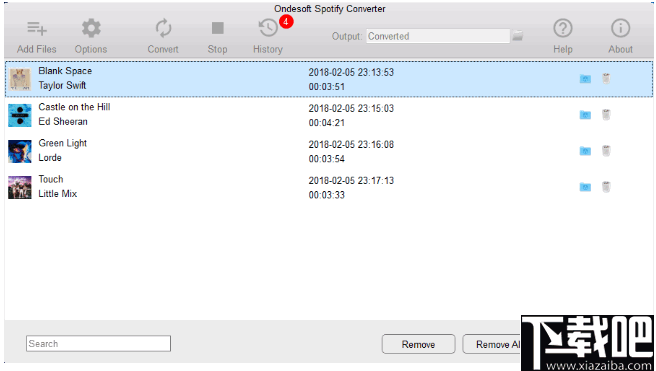
Task: Click timestamp 2018-02-05 23:15:03
Action: point(351,108)
